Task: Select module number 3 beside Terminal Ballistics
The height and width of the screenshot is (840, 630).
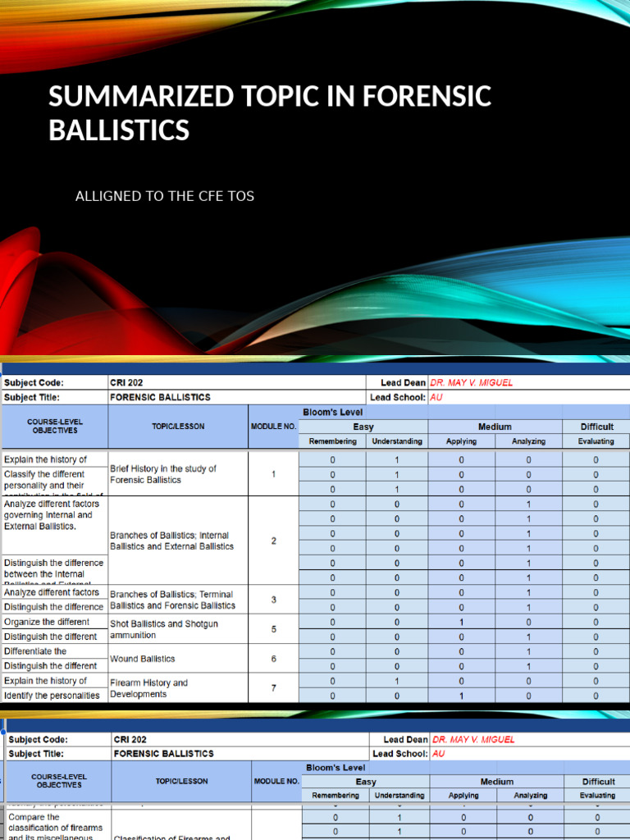Action: (273, 600)
